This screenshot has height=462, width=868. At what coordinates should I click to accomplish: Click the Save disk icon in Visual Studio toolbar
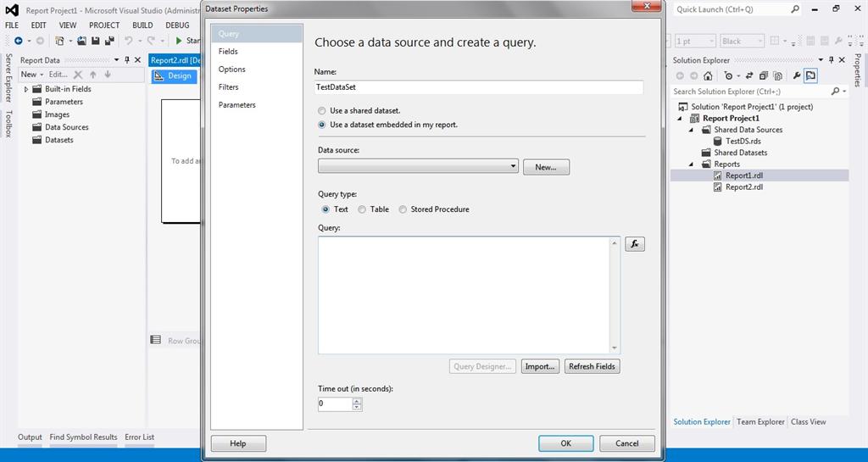tap(95, 41)
